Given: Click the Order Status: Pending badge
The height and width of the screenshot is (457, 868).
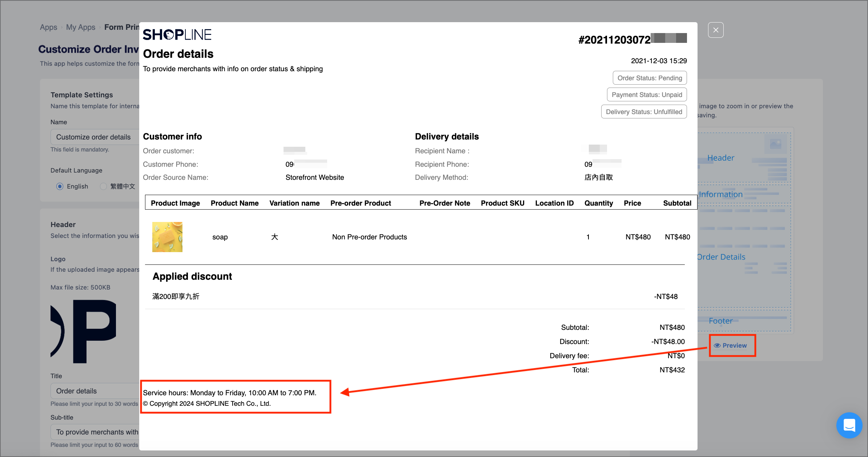Looking at the screenshot, I should 650,78.
